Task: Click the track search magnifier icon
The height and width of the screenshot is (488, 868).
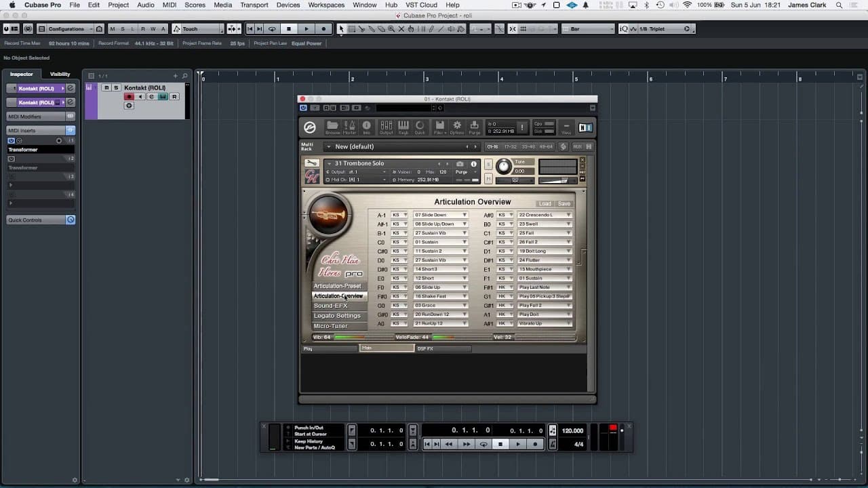Action: (185, 76)
